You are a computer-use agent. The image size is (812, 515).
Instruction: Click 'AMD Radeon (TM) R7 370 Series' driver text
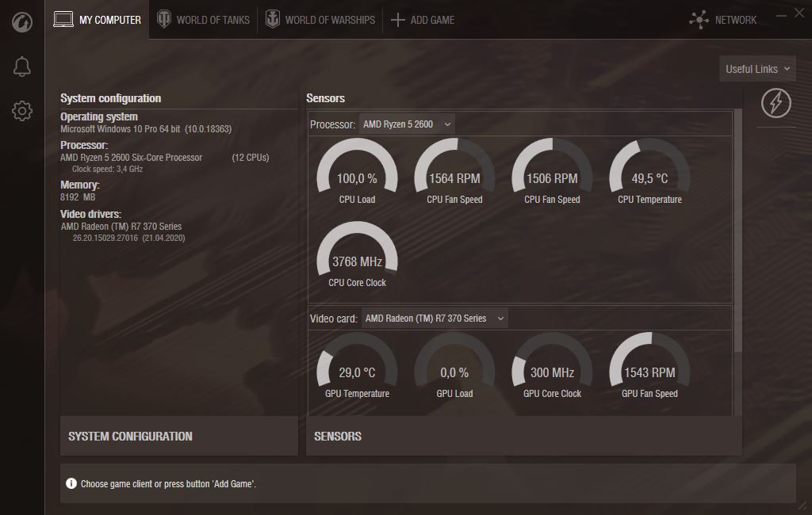[x=121, y=226]
